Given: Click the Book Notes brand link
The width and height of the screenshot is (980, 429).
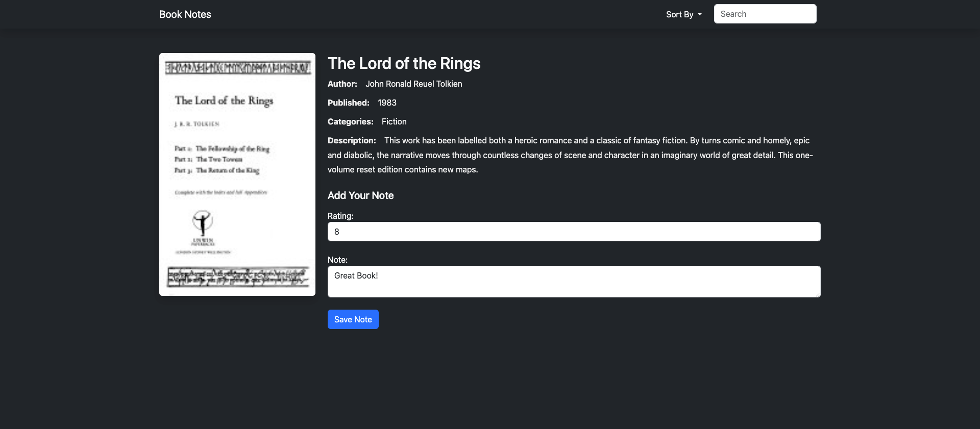Looking at the screenshot, I should (185, 14).
